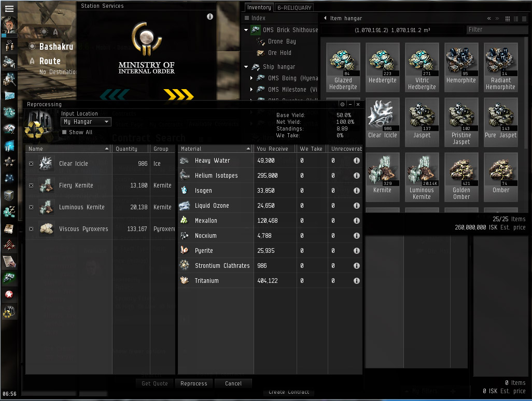
Task: Click the Reprocessing window pin icon
Action: click(x=342, y=105)
